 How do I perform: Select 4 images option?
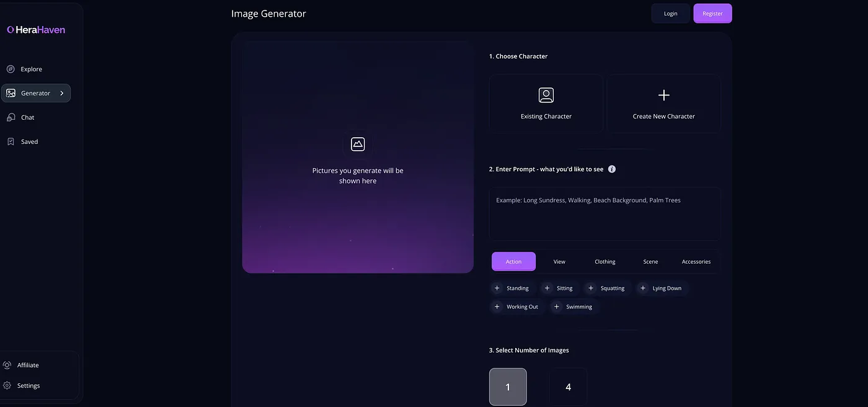click(x=568, y=387)
